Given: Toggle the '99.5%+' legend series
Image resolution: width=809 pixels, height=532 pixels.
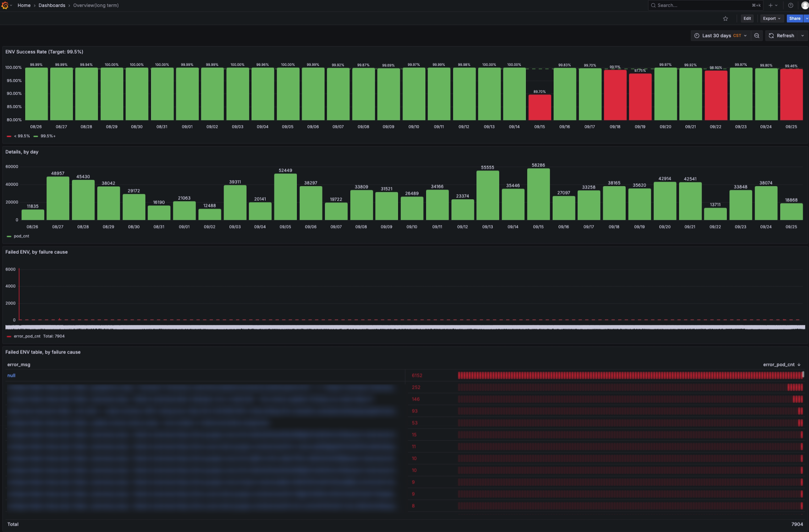Looking at the screenshot, I should 47,136.
